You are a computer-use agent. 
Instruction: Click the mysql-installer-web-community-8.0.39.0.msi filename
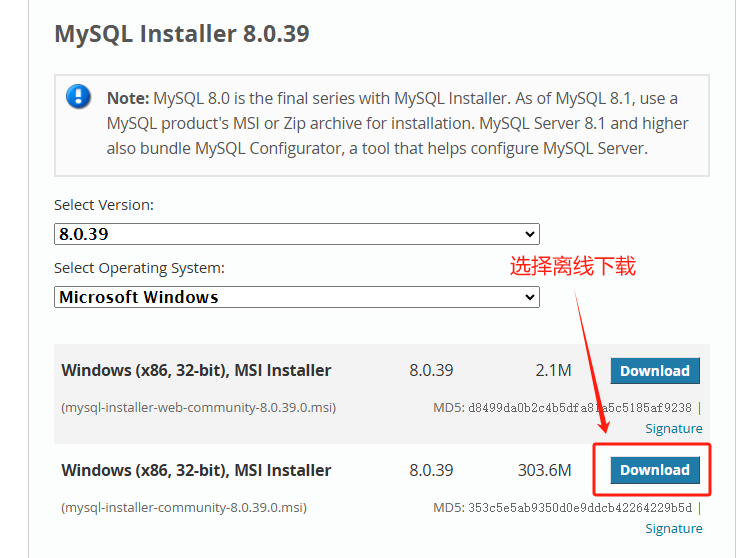[199, 407]
